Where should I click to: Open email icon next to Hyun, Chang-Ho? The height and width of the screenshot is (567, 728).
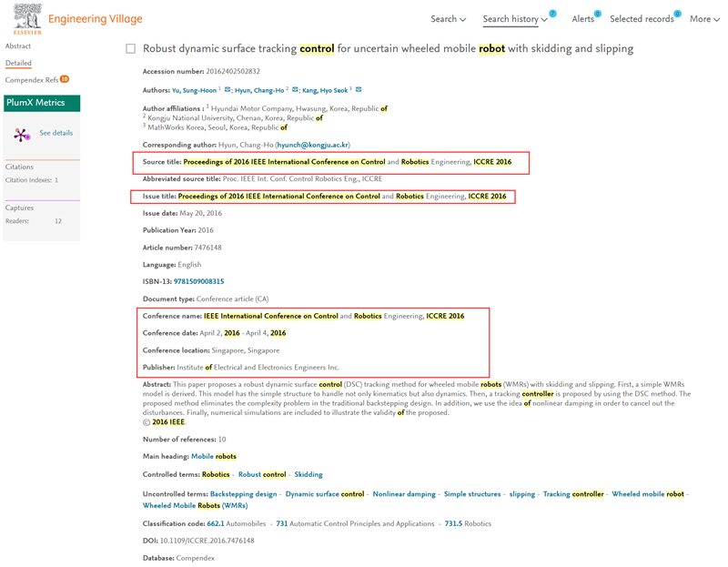(x=295, y=89)
